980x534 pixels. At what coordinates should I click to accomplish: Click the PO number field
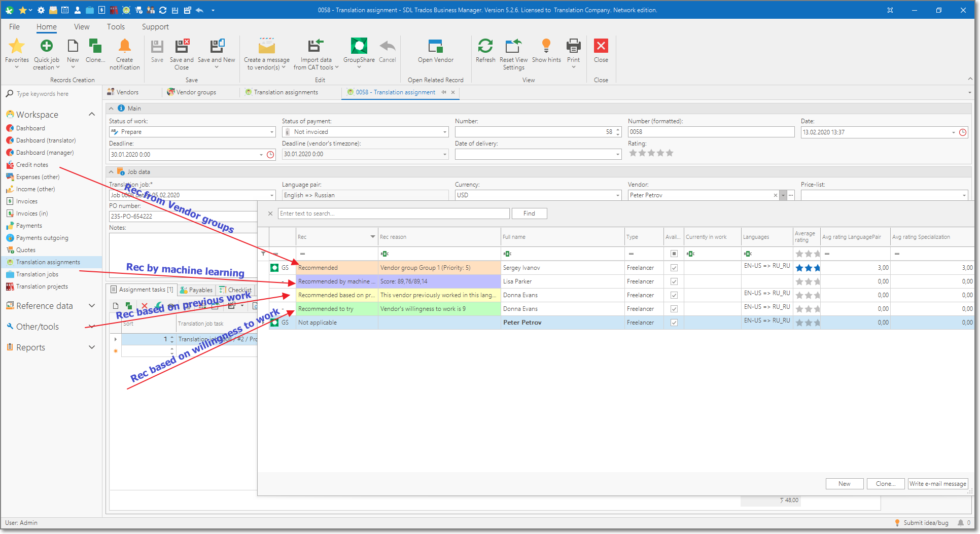pyautogui.click(x=183, y=217)
